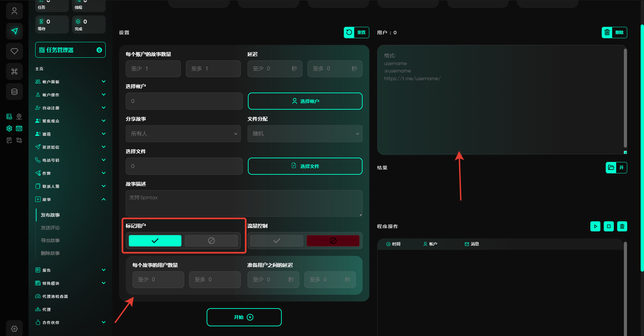Click the settings gear at bottom left
This screenshot has height=336, width=644.
tap(14, 329)
